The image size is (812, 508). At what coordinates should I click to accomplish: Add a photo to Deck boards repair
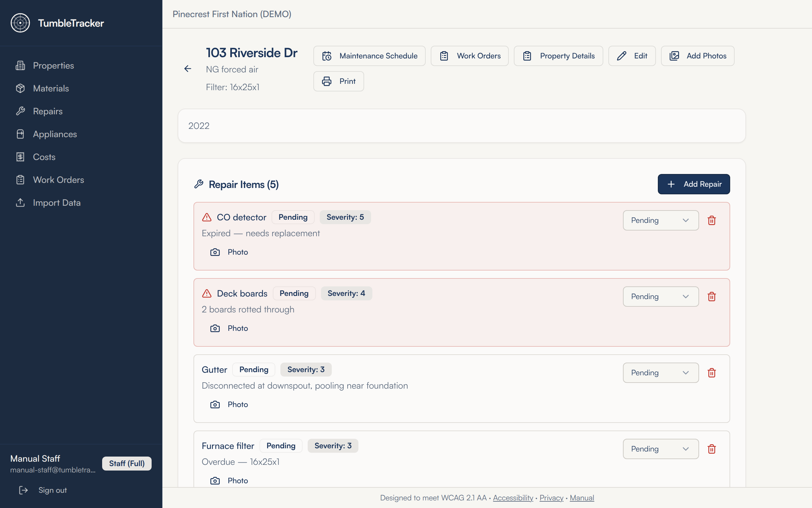[x=229, y=328]
